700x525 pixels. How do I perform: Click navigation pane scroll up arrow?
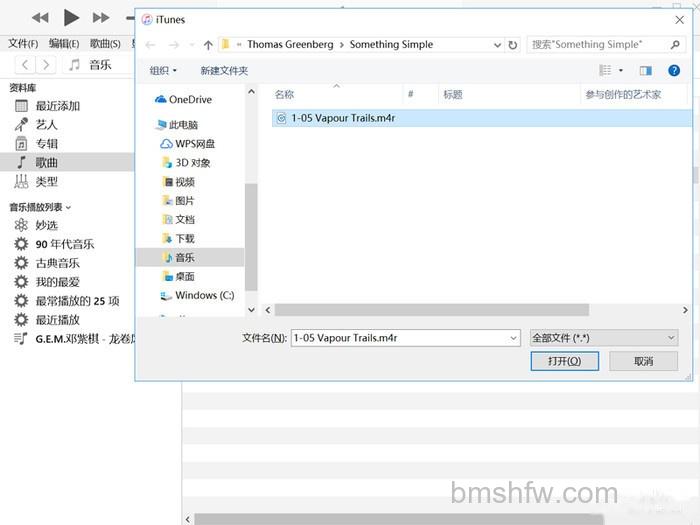point(251,92)
